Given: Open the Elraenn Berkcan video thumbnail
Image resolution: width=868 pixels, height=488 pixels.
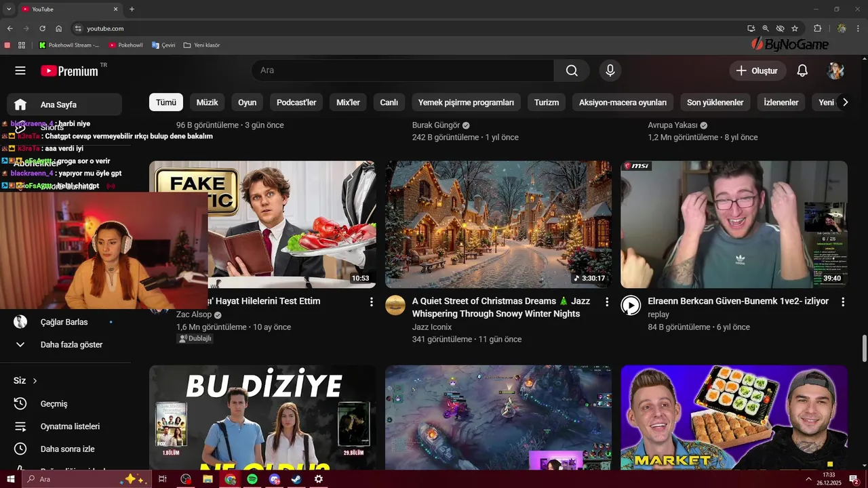Looking at the screenshot, I should click(x=734, y=224).
